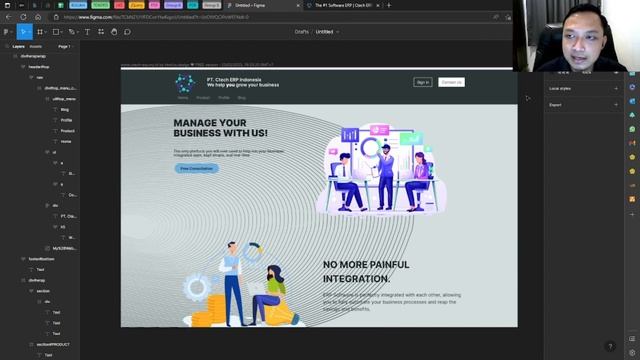Collapse the header#top layer
This screenshot has width=640, height=360.
pos(23,67)
